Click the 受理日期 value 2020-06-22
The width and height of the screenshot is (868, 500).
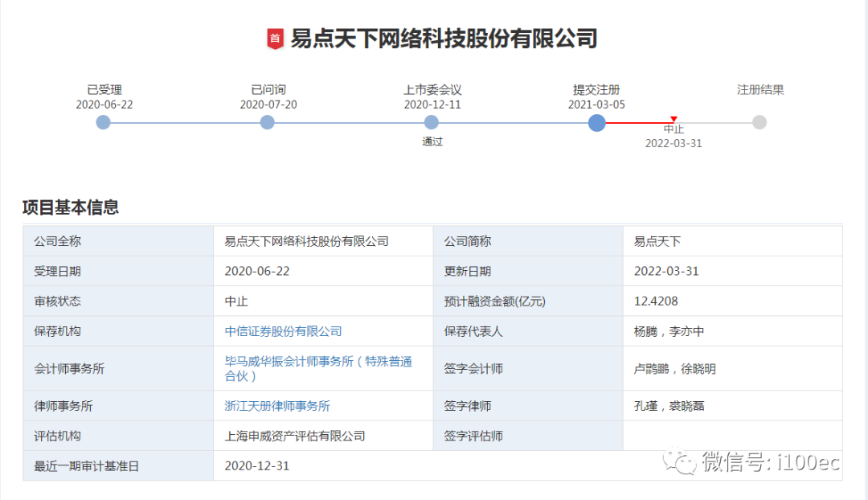257,272
